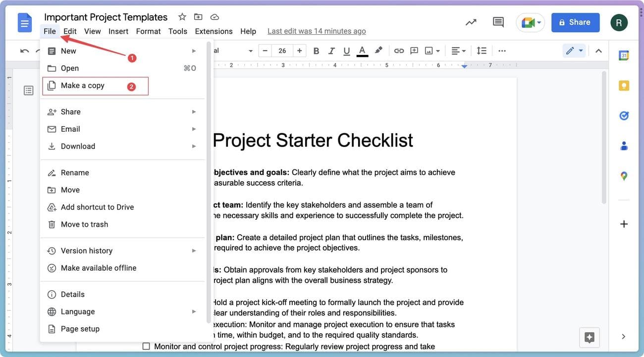644x357 pixels.
Task: Click the Bold formatting icon
Action: click(316, 51)
